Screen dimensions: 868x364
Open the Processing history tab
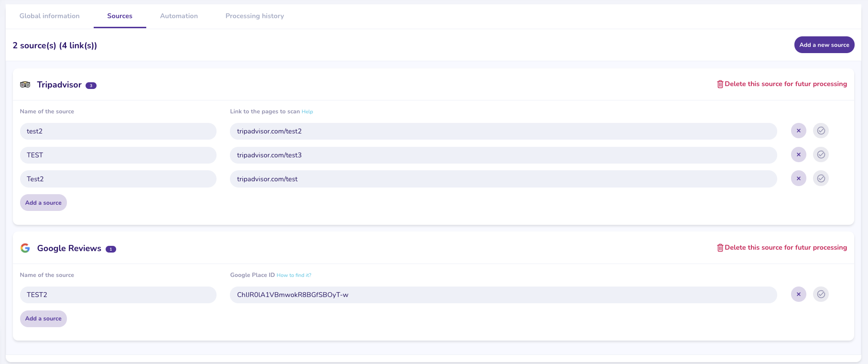click(255, 16)
